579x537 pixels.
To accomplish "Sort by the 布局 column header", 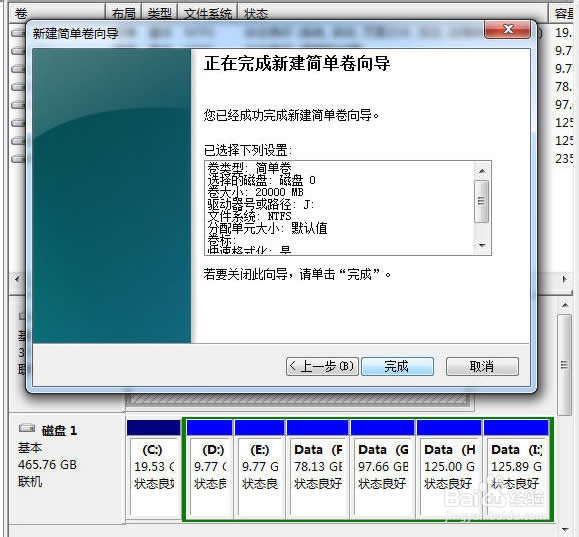I will click(123, 14).
